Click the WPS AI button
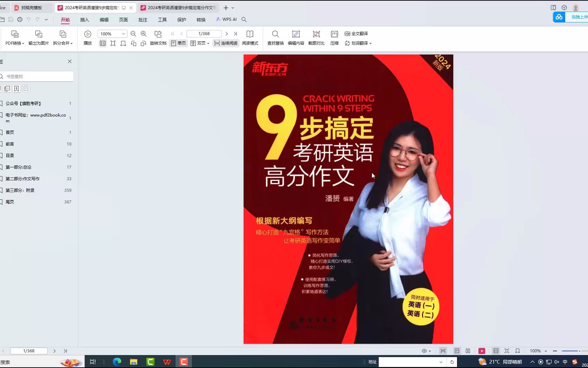Image resolution: width=588 pixels, height=368 pixels. [x=226, y=19]
